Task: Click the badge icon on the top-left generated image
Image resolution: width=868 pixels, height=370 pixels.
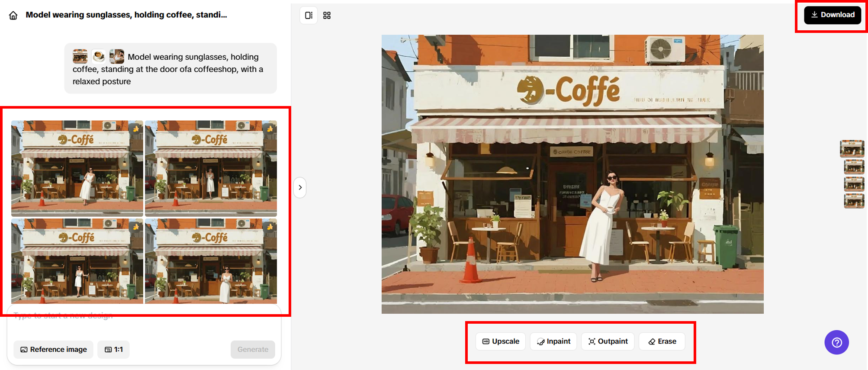Action: tap(136, 129)
